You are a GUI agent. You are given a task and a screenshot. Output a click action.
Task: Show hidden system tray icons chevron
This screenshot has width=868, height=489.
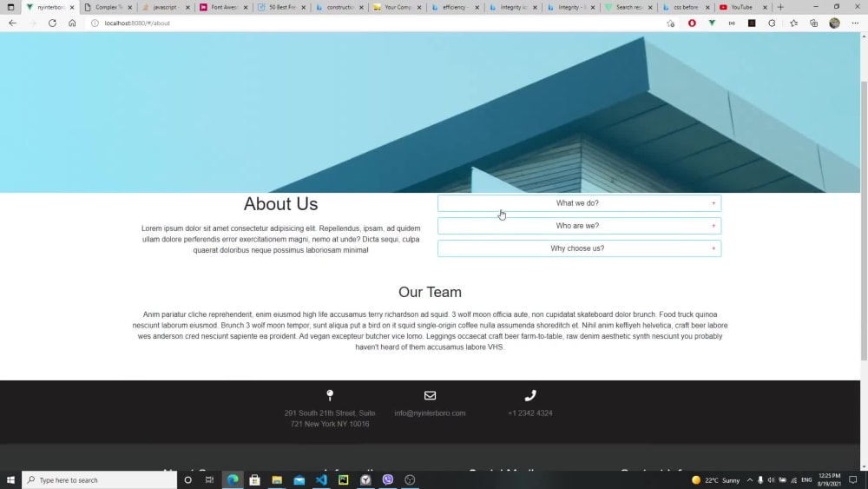[x=750, y=479]
